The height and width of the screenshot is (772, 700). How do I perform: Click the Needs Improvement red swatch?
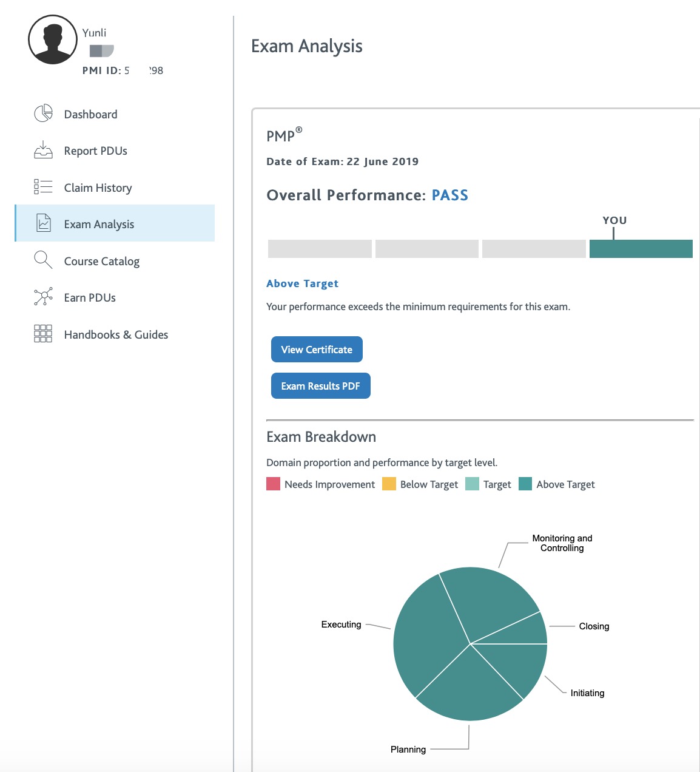273,484
